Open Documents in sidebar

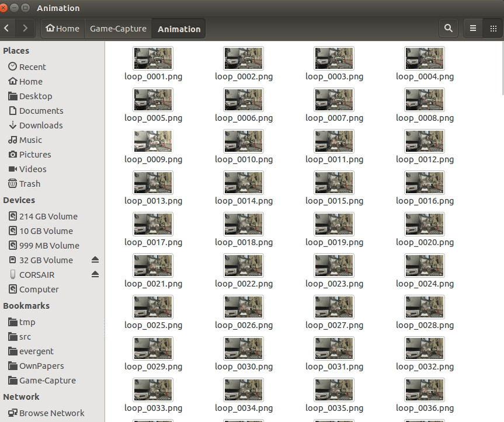52,111
